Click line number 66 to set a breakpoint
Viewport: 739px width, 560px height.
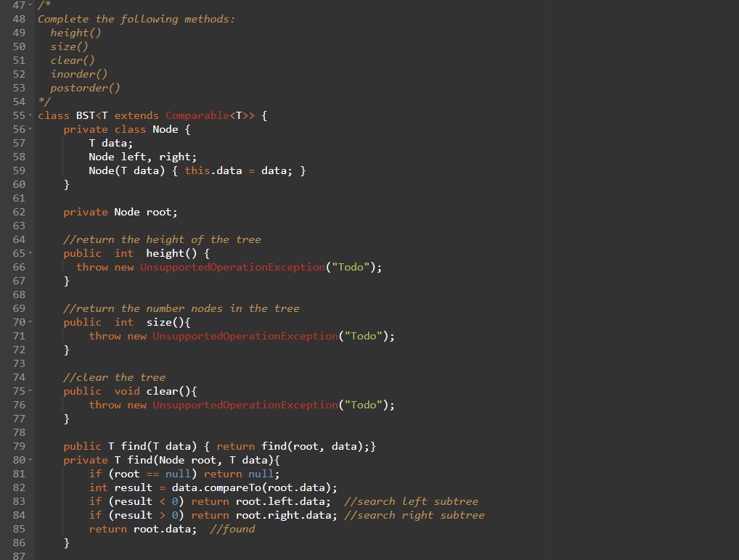(19, 266)
